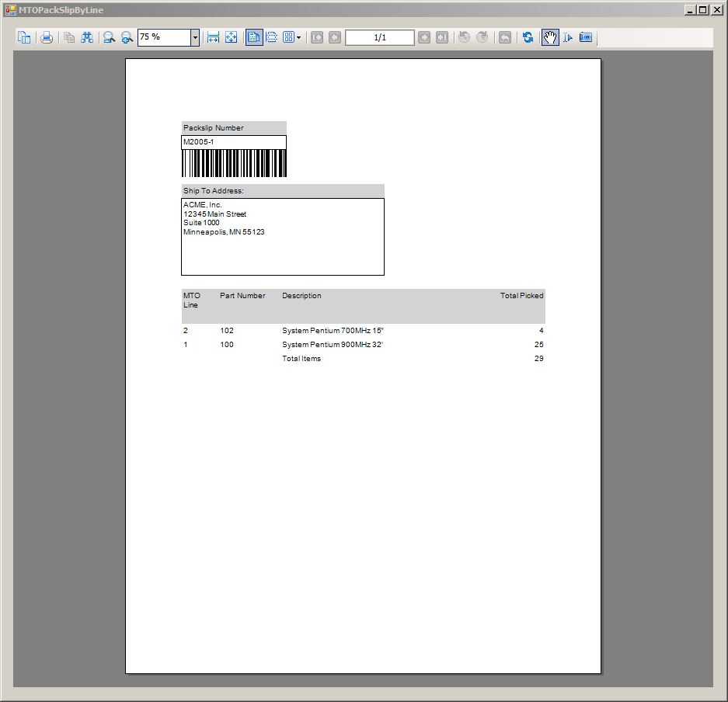Toggle single page view mode
The image size is (728, 702).
pos(254,37)
